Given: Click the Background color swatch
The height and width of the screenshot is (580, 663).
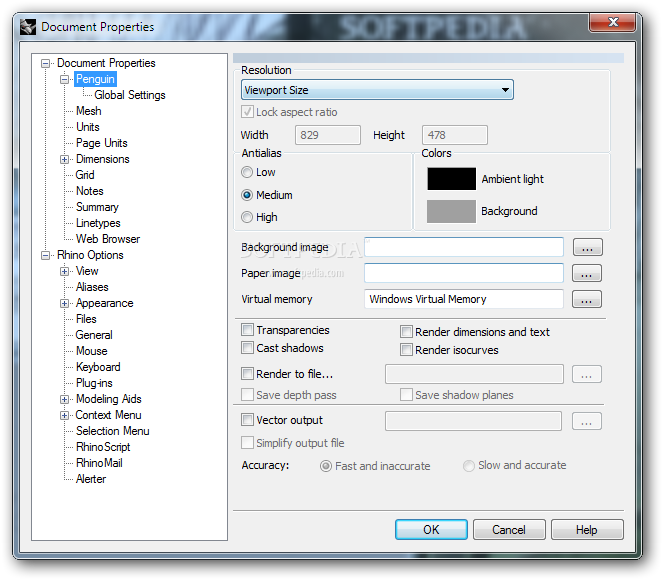Looking at the screenshot, I should click(451, 211).
